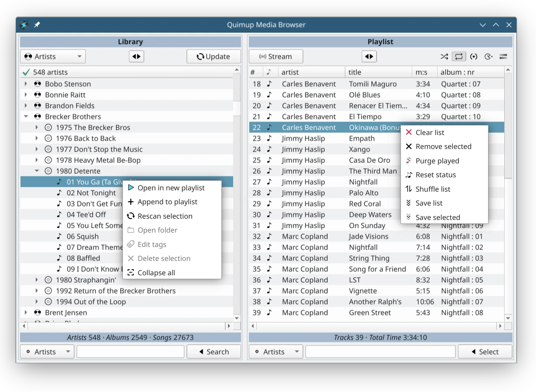
Task: Select the Olé Blues playlist track
Action: (377, 95)
